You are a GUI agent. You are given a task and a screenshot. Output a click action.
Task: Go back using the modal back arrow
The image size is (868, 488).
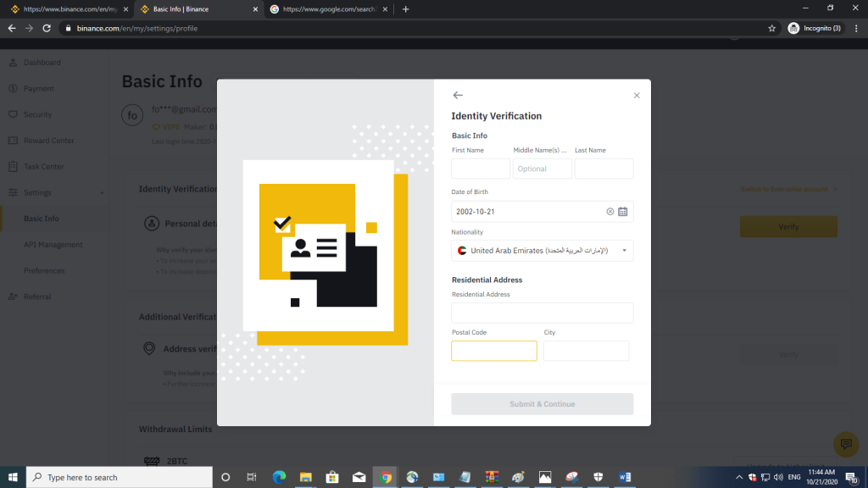[458, 95]
